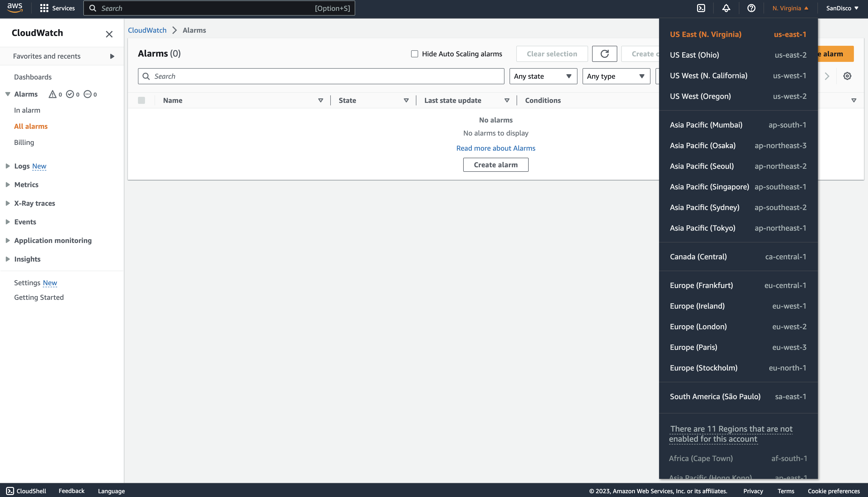This screenshot has width=868, height=497.
Task: Open the Any type filter dropdown
Action: click(616, 76)
